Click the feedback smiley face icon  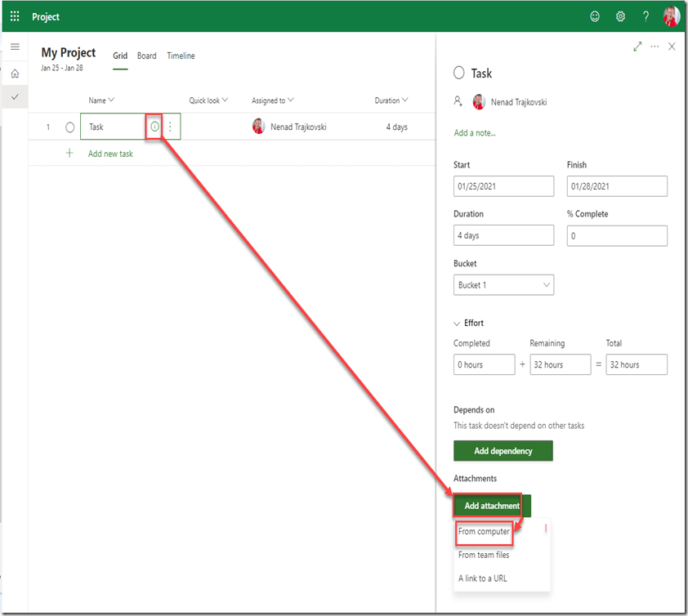click(x=594, y=16)
